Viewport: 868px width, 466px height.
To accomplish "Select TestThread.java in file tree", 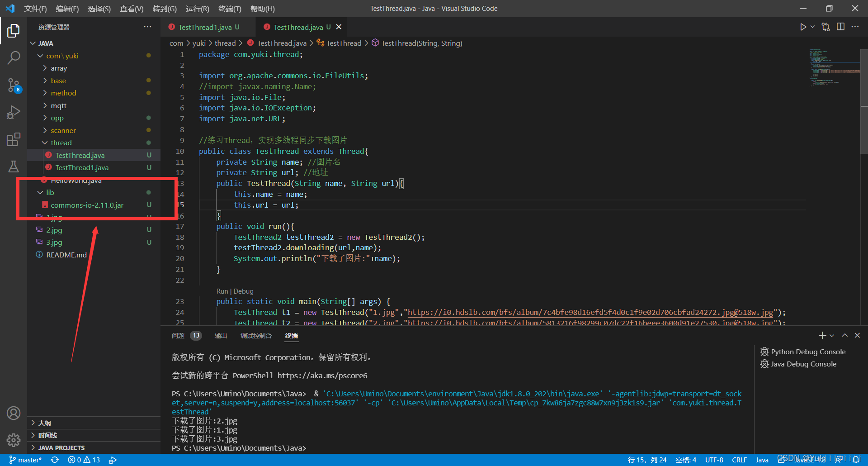I will coord(94,155).
